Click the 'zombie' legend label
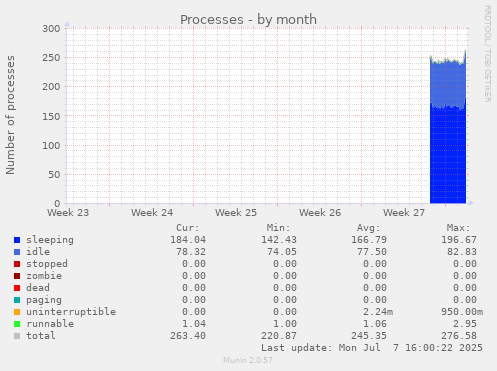The image size is (497, 371). point(44,276)
